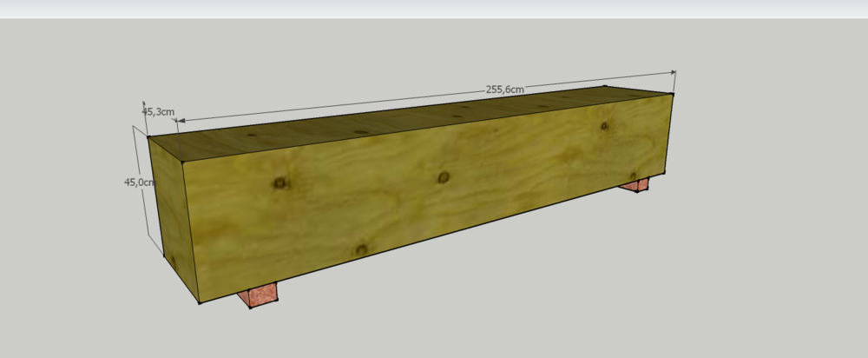
Task: Click the wood knot on left side of front face
Action: [280, 182]
